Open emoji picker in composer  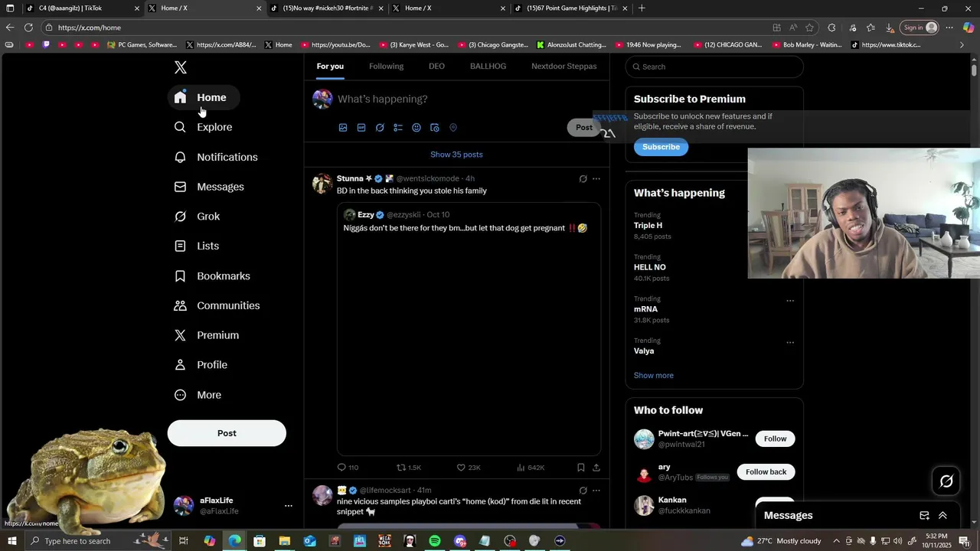coord(416,128)
